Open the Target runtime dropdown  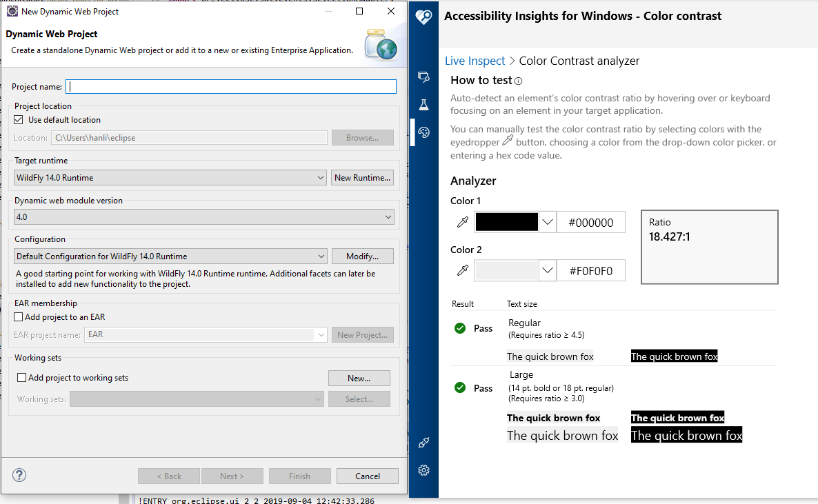320,177
